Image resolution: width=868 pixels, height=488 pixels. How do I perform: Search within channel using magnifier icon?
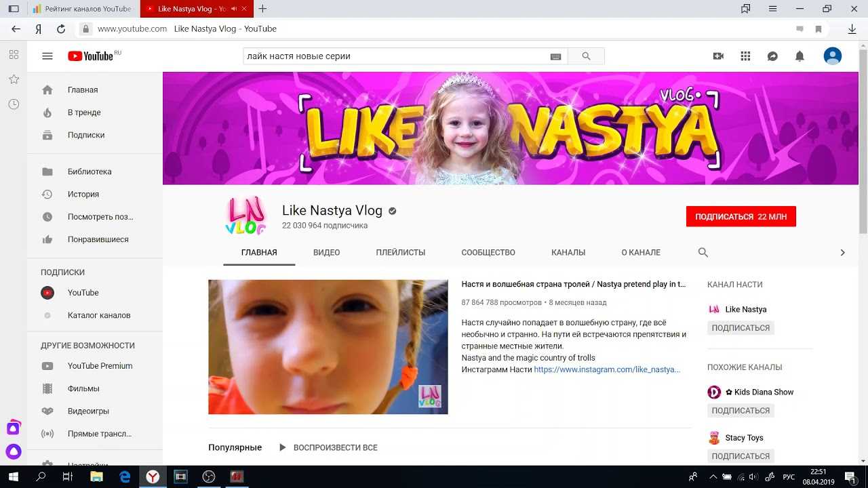click(703, 252)
